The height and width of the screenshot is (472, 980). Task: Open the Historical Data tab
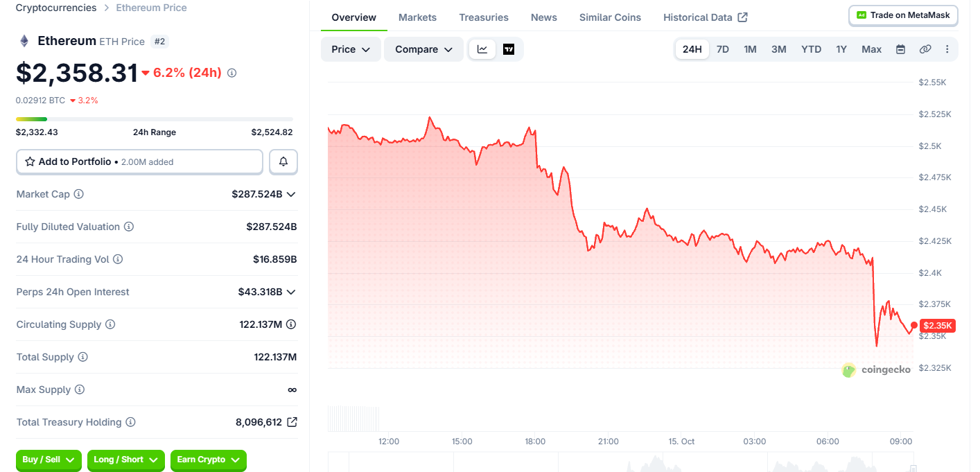(x=706, y=17)
